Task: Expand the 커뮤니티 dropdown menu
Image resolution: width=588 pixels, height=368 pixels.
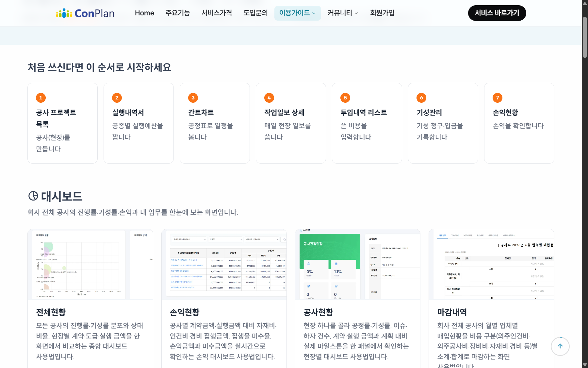Action: coord(343,13)
